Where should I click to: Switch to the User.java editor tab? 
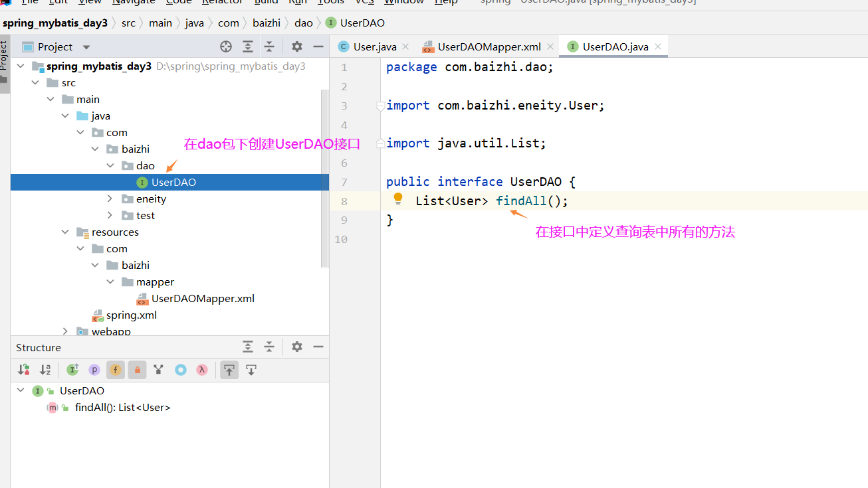click(375, 46)
